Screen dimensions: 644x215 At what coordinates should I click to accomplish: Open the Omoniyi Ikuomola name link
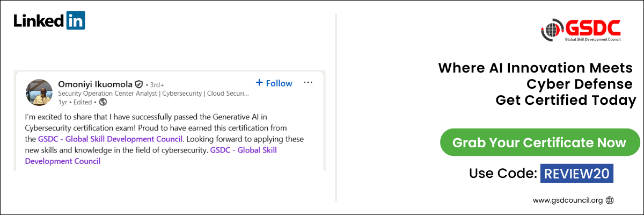94,84
